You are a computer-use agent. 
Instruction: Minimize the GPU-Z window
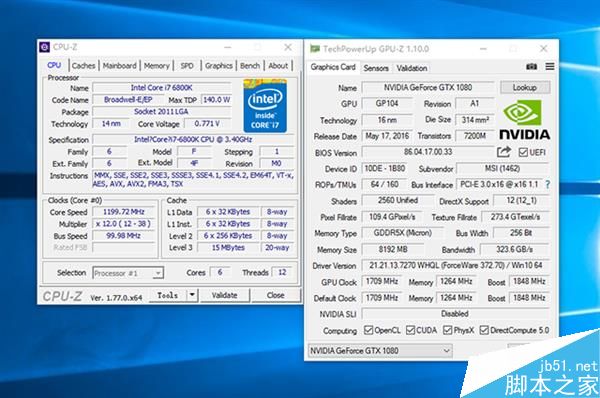point(484,49)
